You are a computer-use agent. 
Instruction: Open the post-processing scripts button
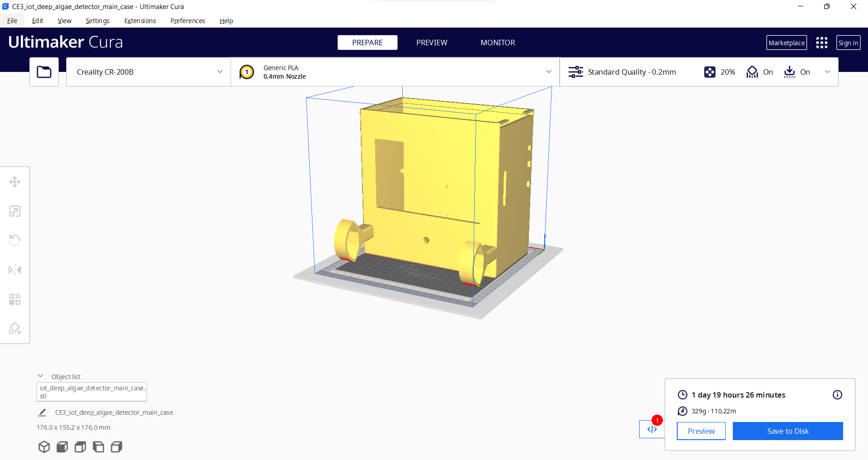pyautogui.click(x=652, y=429)
